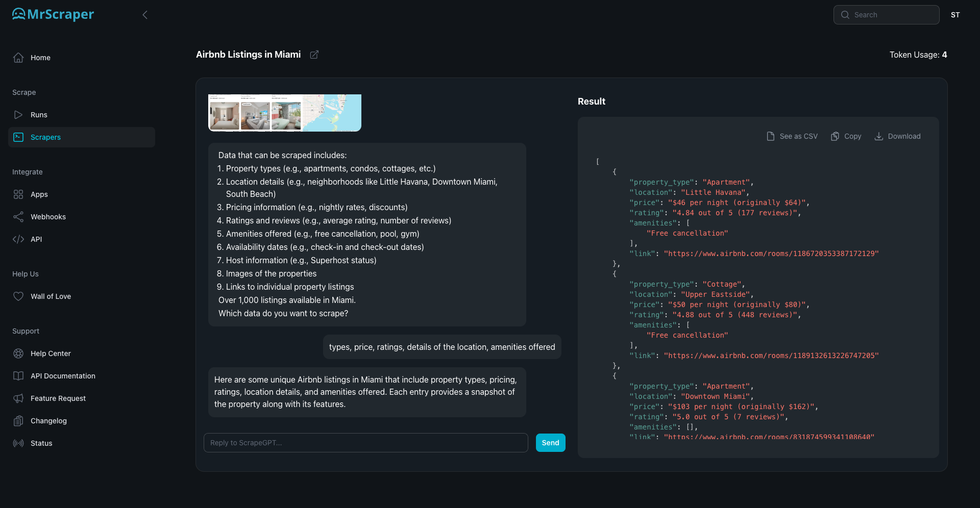Click the Wall of Love heart icon
The height and width of the screenshot is (508, 980).
tap(18, 296)
